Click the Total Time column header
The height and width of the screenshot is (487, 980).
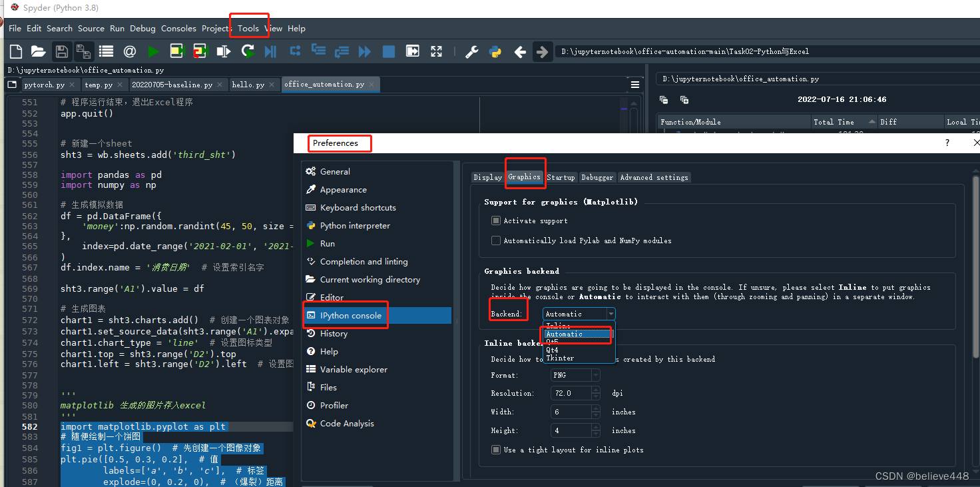(844, 122)
